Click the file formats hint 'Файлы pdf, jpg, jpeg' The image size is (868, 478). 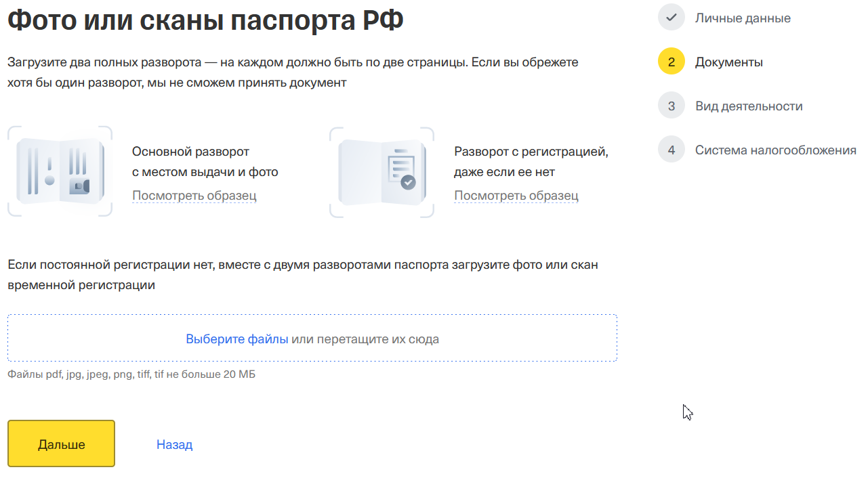[x=131, y=374]
